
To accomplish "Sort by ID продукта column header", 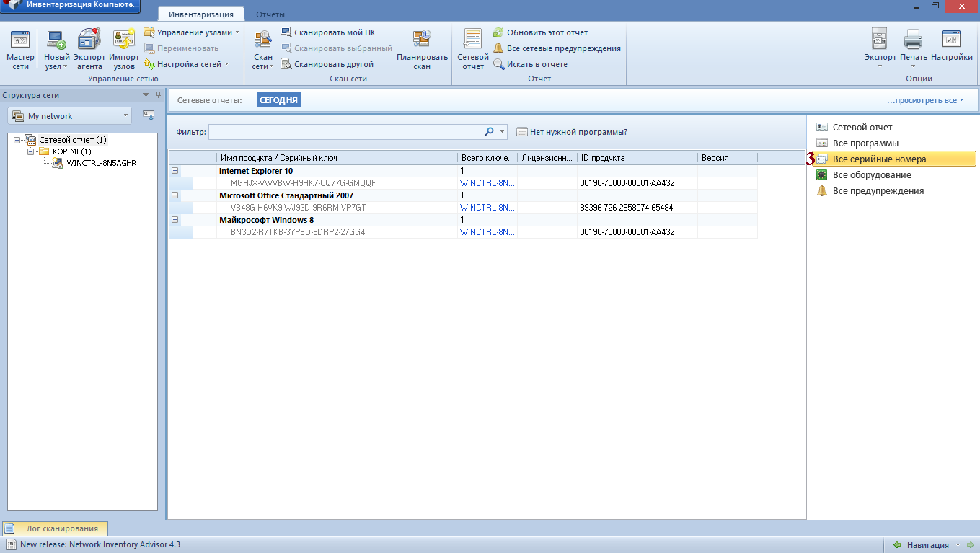I will coord(637,158).
